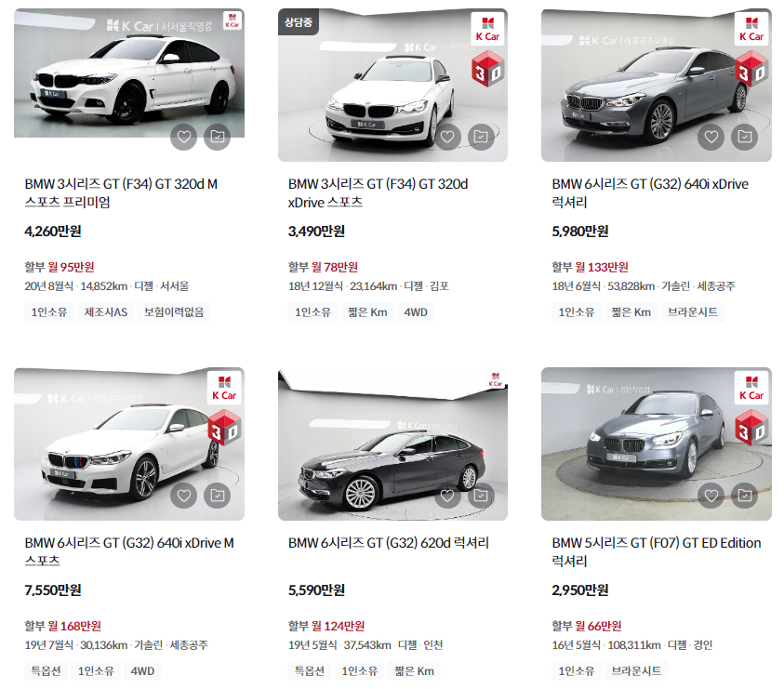Add the 4,260만원 car to compare folder

(217, 137)
